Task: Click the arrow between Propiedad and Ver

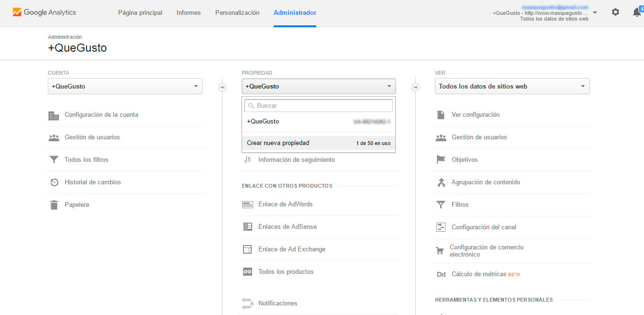Action: tap(415, 87)
